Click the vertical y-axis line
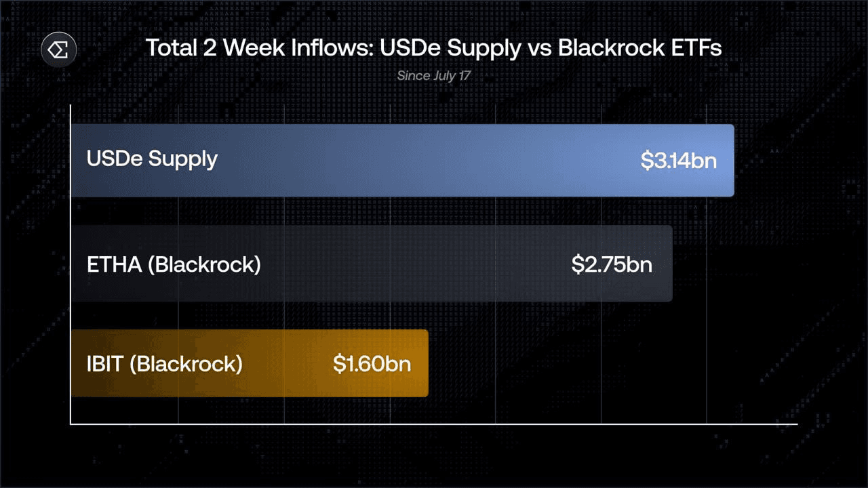This screenshot has width=868, height=488. 71,265
